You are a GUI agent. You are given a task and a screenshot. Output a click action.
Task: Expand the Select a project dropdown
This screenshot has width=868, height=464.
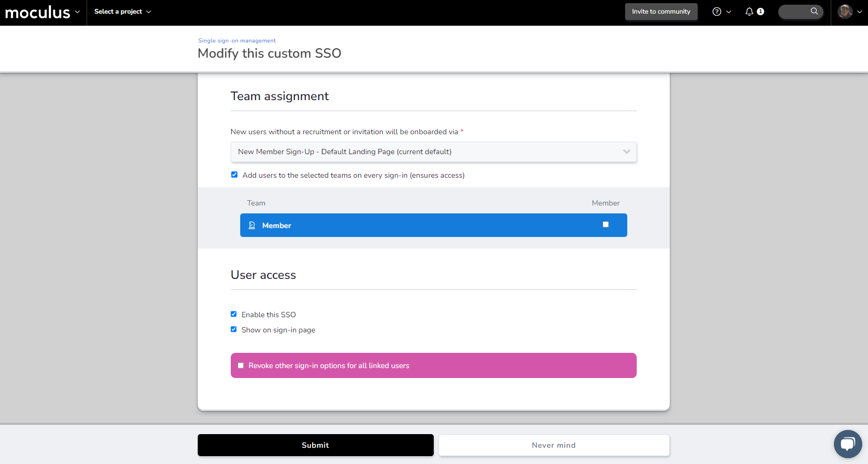pyautogui.click(x=122, y=12)
